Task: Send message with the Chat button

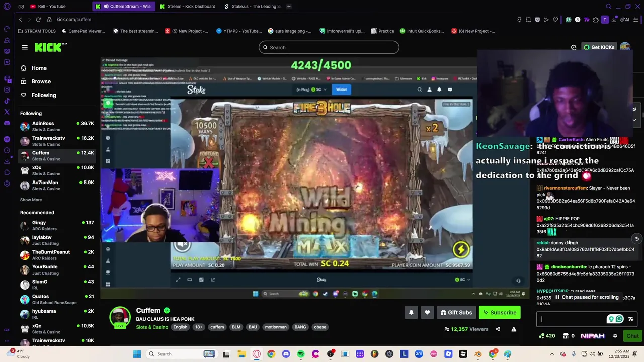Action: 632,336
